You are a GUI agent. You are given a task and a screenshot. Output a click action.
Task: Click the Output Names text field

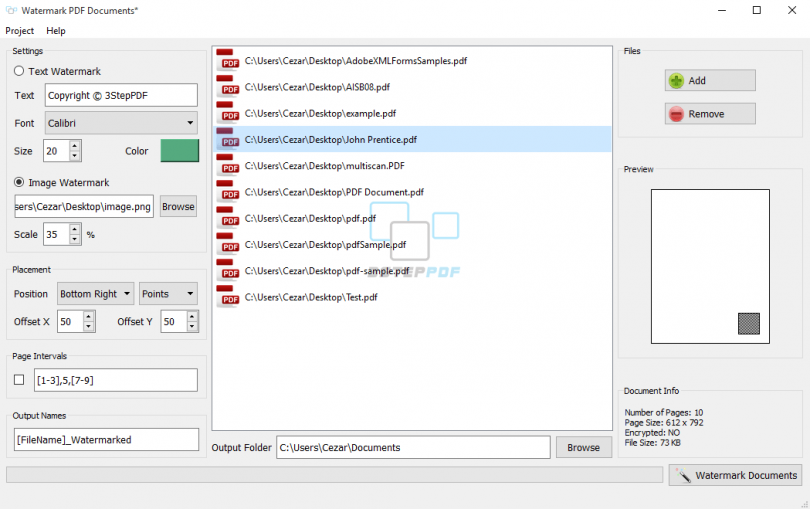pos(106,440)
